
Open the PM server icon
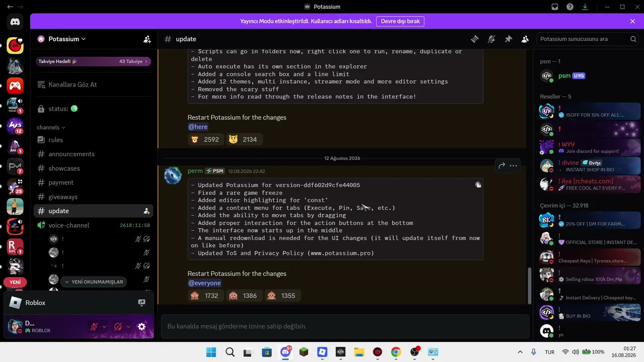(x=15, y=166)
